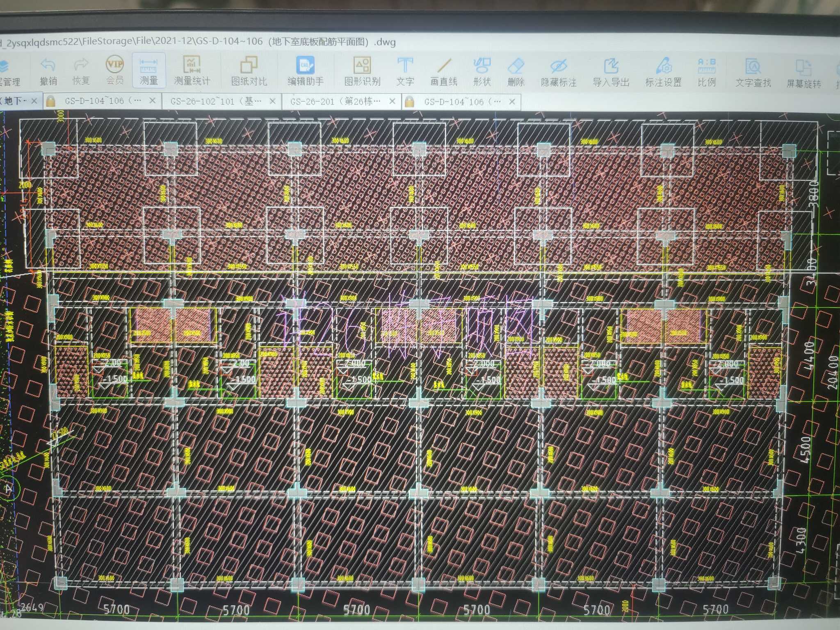The height and width of the screenshot is (630, 840).
Task: Open 标注设置 annotation settings
Action: pyautogui.click(x=663, y=72)
